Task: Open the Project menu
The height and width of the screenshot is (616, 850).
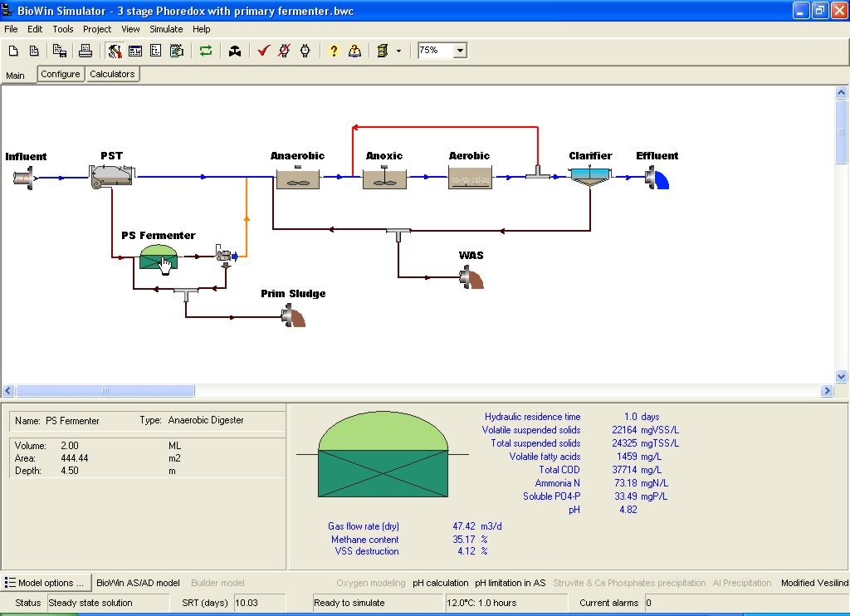Action: [97, 29]
